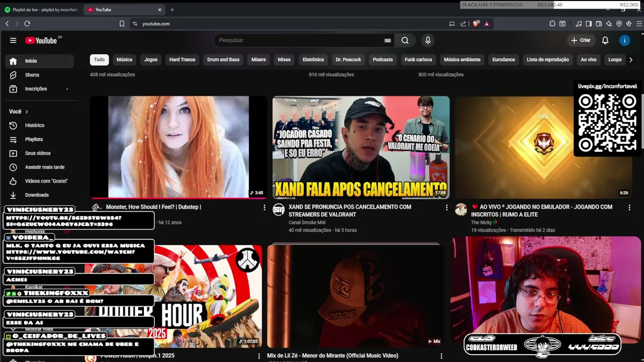Open Shorts in sidebar
The image size is (644, 362).
39,75
